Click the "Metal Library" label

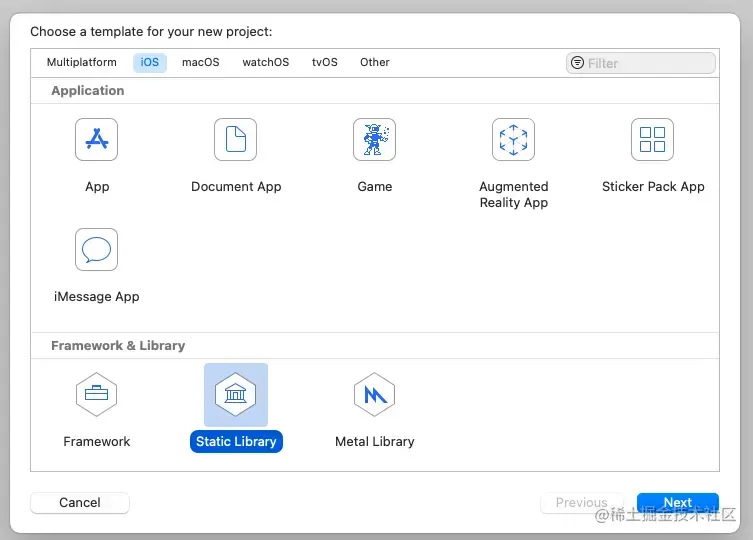pos(375,442)
